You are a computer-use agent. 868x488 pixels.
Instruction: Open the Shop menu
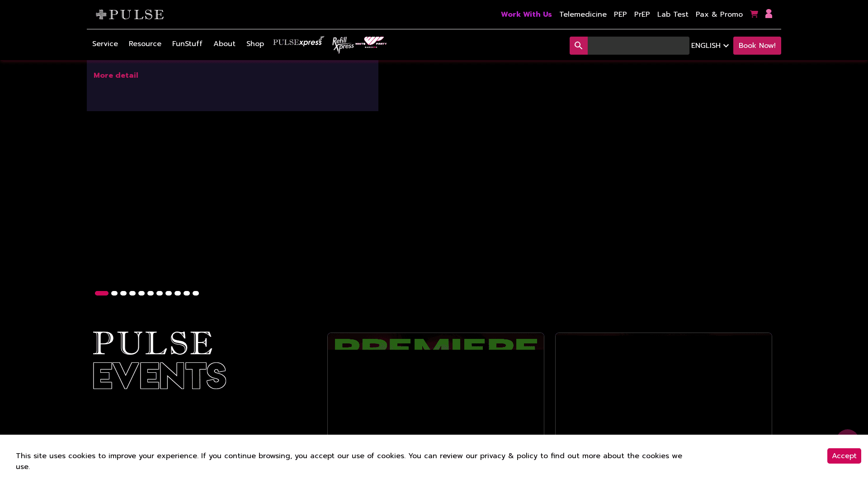pos(255,44)
